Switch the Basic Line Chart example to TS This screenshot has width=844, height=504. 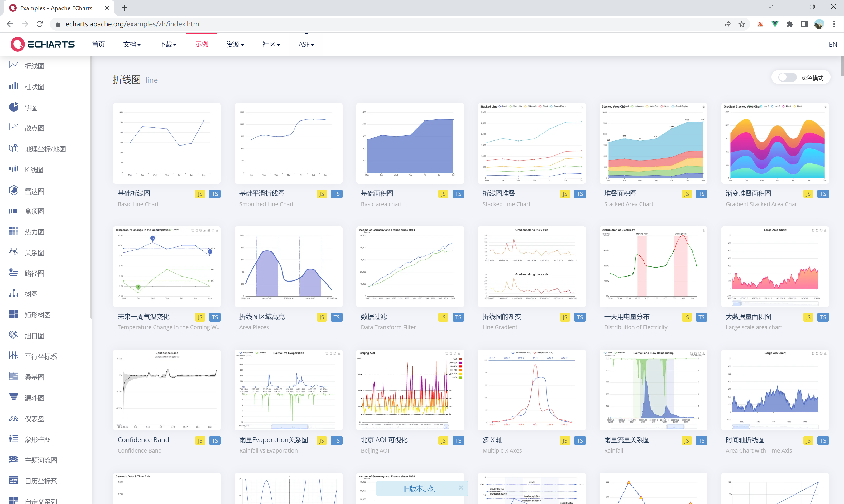click(215, 193)
